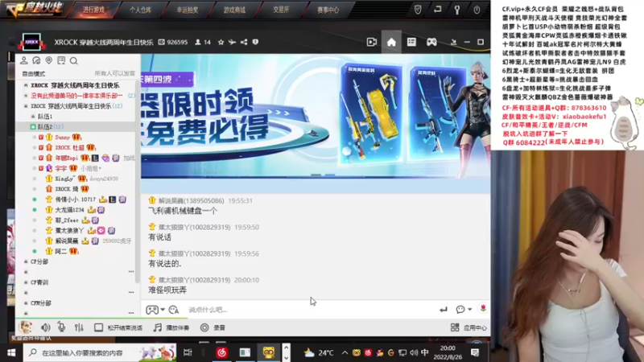
Task: Click the headset refresh icon above channel list
Action: 36,61
